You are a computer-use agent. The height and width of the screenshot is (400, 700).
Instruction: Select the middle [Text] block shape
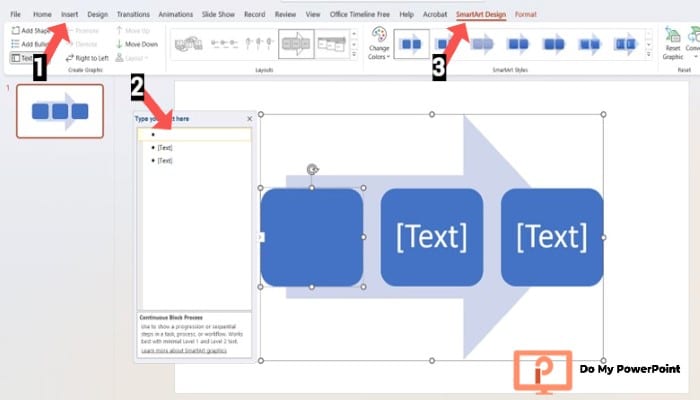coord(432,238)
